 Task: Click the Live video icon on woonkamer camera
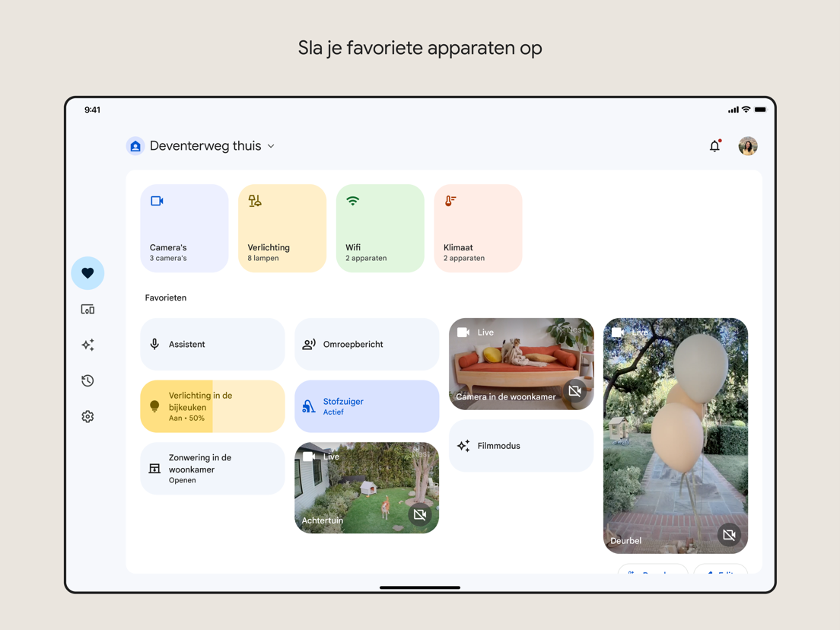(463, 332)
